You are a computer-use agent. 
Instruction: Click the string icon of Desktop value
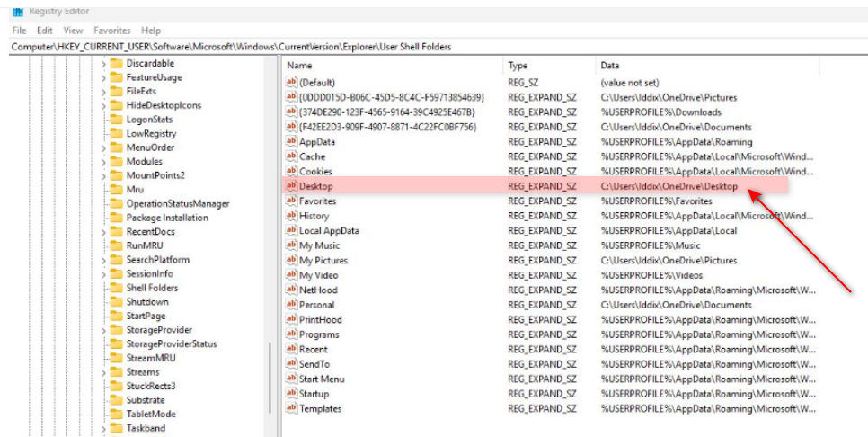click(x=291, y=186)
